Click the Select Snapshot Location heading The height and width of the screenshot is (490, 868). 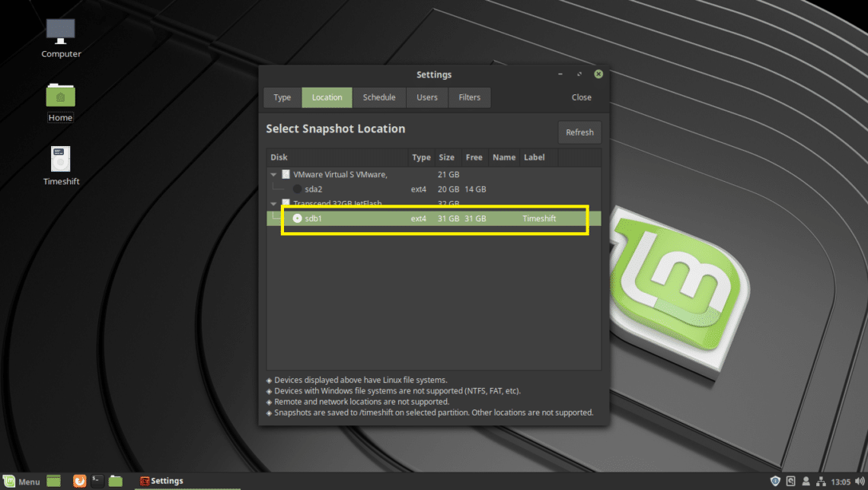(336, 129)
